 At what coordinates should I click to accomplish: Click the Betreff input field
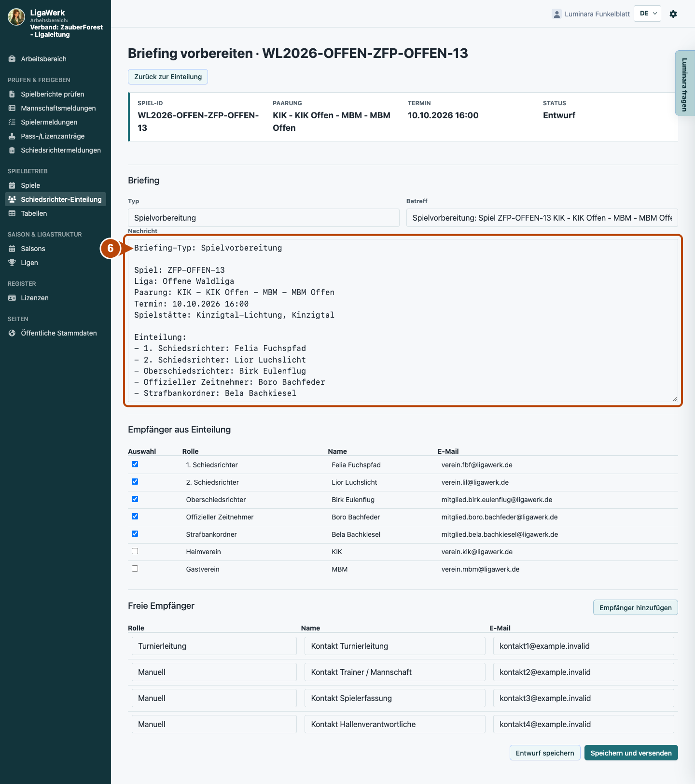point(542,218)
